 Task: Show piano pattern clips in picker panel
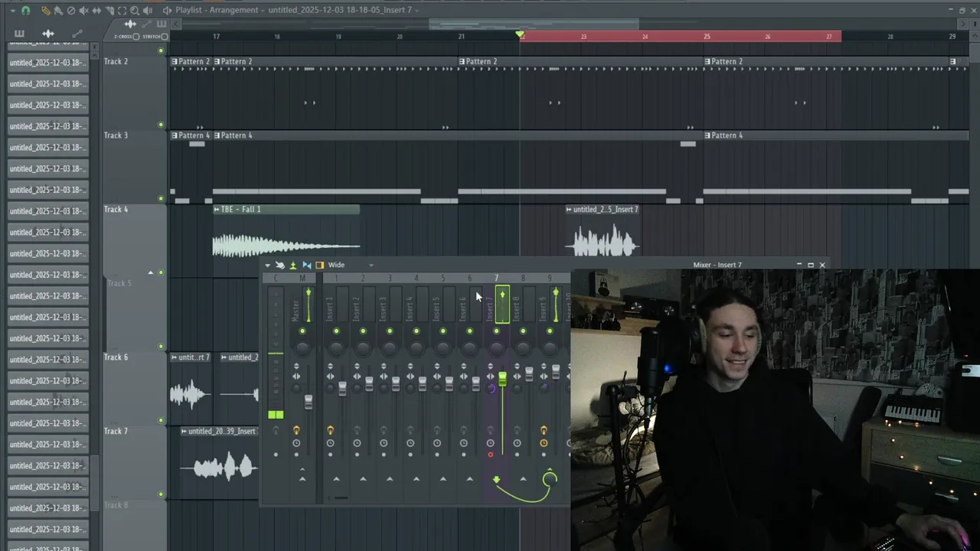pos(19,34)
